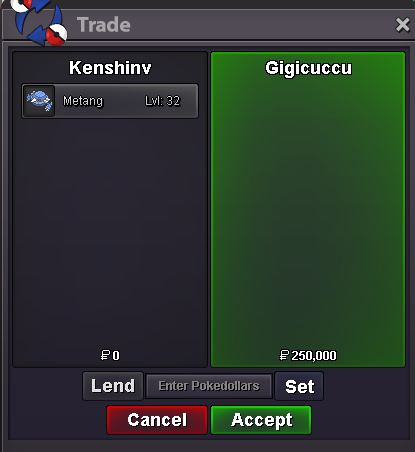The width and height of the screenshot is (415, 452).
Task: Click Kenshinv's 0 Pokedollar offer amount
Action: click(116, 356)
